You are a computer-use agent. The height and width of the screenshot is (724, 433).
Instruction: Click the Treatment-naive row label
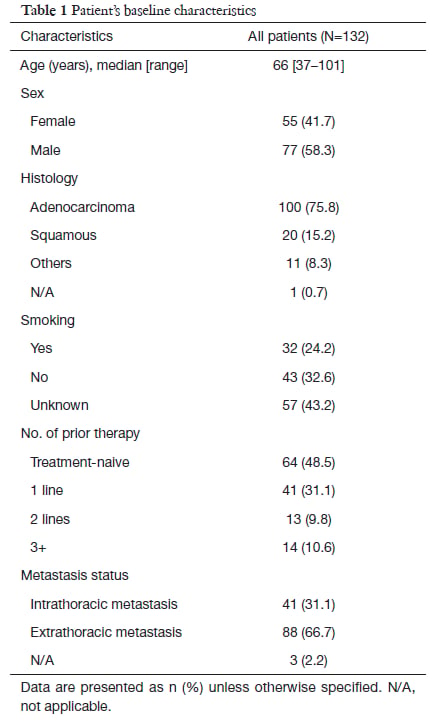pos(79,463)
